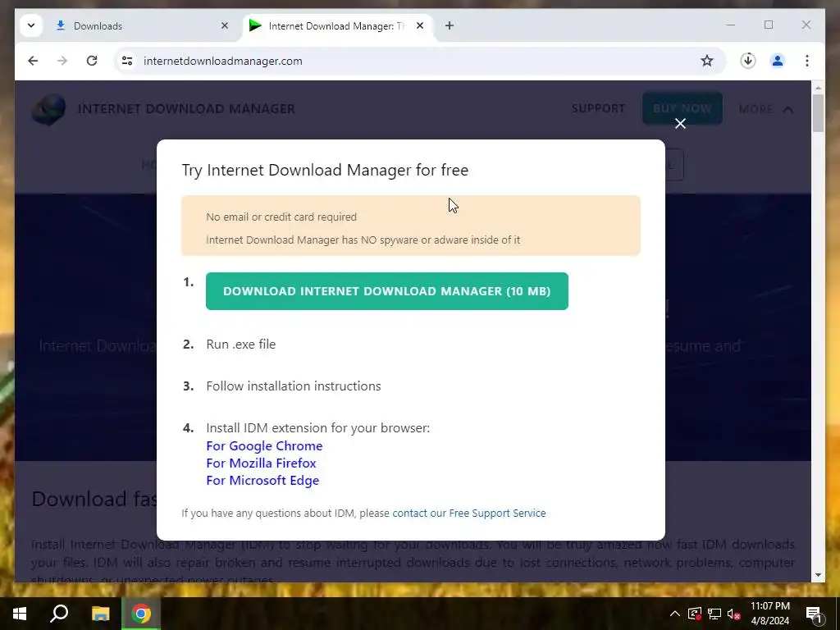The height and width of the screenshot is (630, 840).
Task: Open the SUPPORT menu item
Action: [598, 109]
